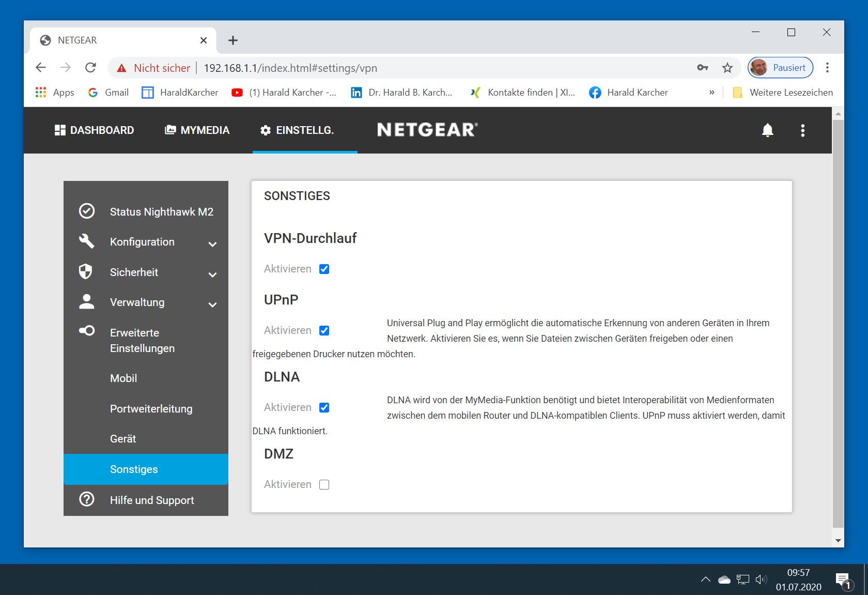Select Sonstiges in the sidebar
The width and height of the screenshot is (868, 595).
pos(146,469)
